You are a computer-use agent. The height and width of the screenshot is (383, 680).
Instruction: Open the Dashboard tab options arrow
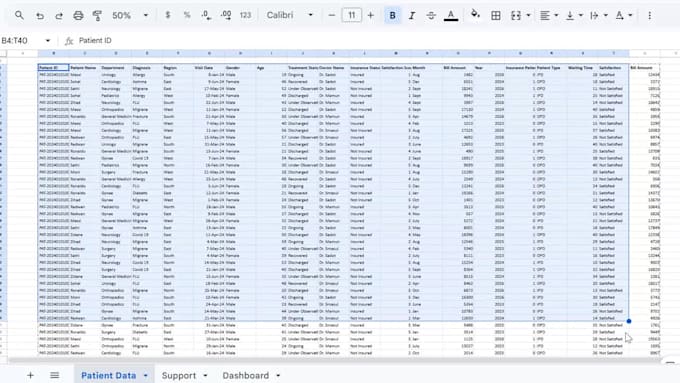pyautogui.click(x=278, y=376)
